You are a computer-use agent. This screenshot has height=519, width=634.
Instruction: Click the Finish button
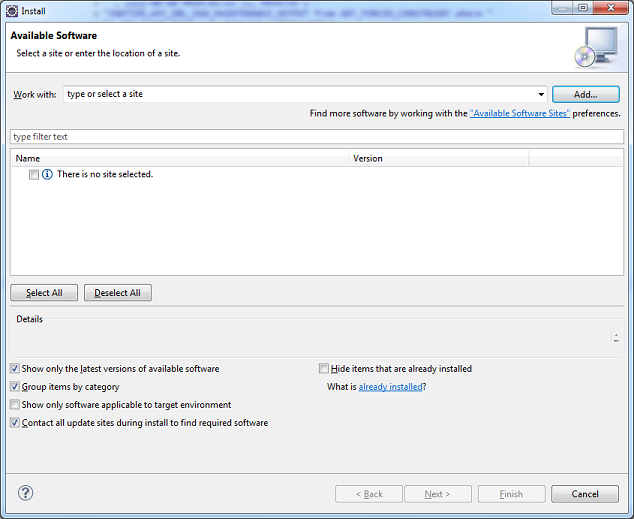[x=511, y=494]
